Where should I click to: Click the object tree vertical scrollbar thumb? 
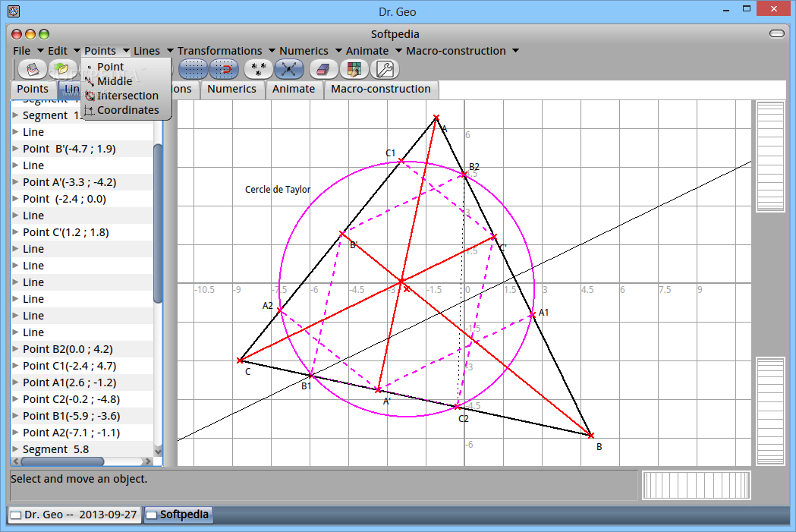(x=158, y=223)
